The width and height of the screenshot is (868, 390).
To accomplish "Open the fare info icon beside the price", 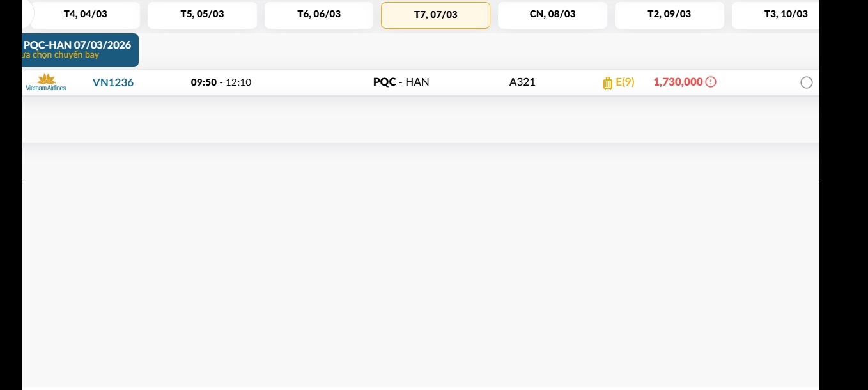I will pyautogui.click(x=711, y=82).
